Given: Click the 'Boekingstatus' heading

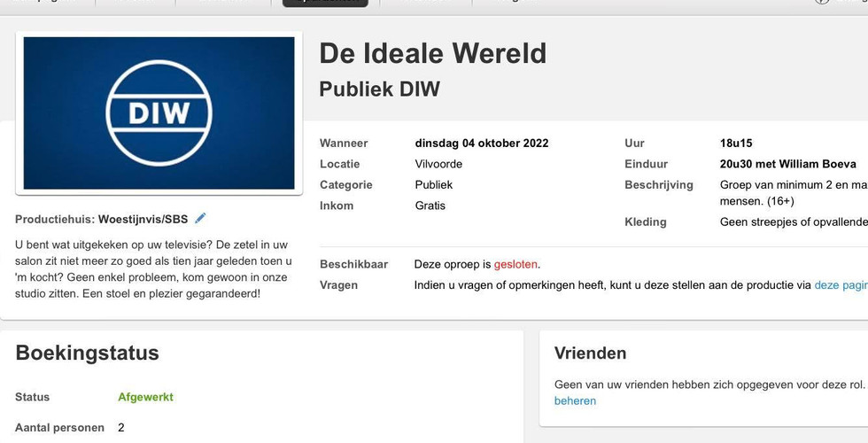Looking at the screenshot, I should pyautogui.click(x=88, y=353).
